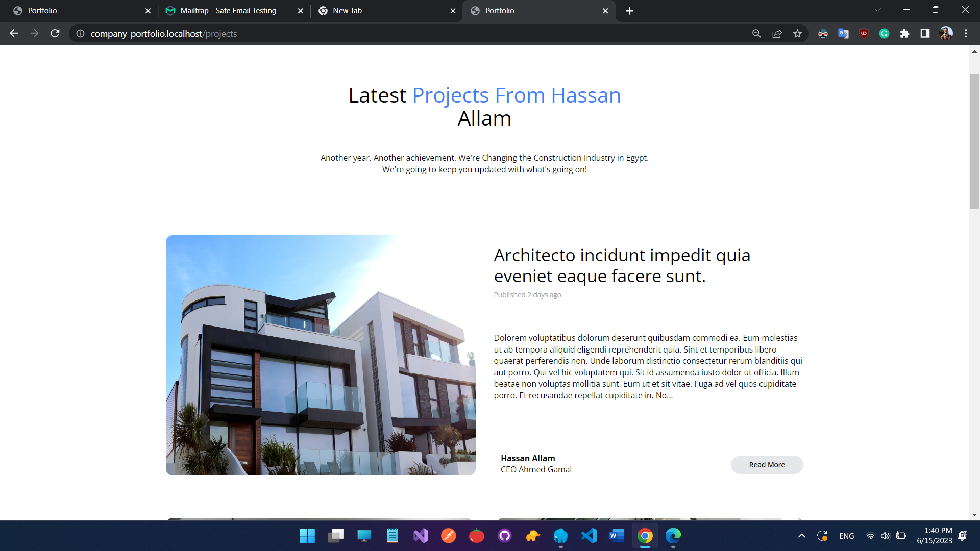Bookmark this page with the star icon
The image size is (980, 551).
tap(797, 34)
